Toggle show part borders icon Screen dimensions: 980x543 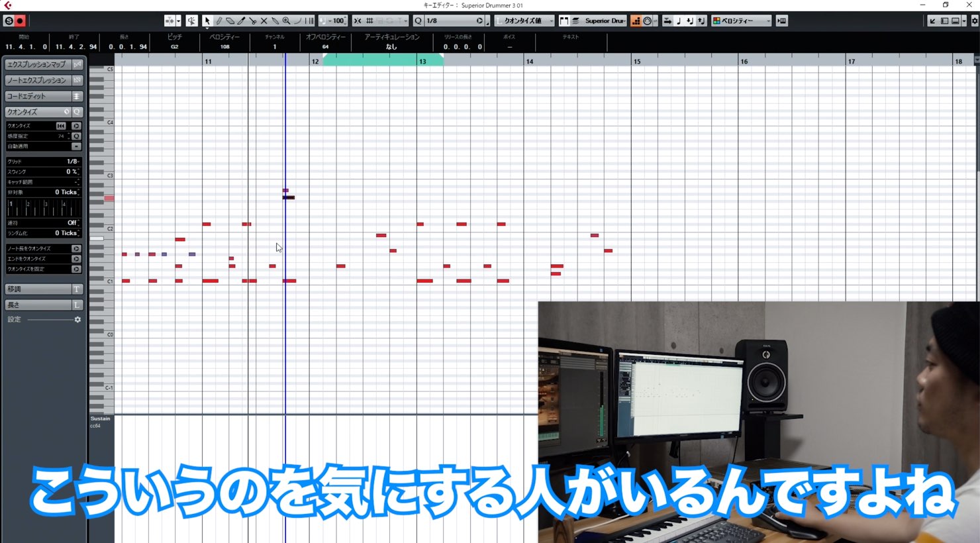563,21
